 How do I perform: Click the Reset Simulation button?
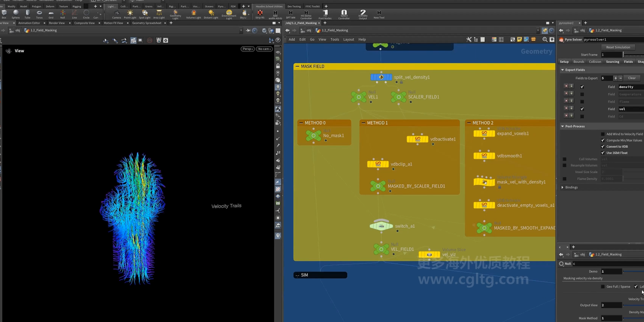click(618, 47)
